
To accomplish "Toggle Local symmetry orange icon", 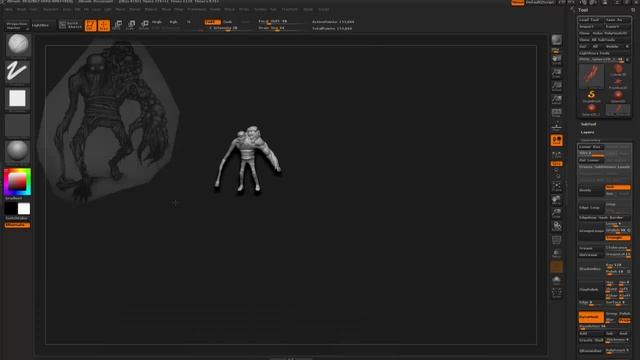I will (556, 140).
